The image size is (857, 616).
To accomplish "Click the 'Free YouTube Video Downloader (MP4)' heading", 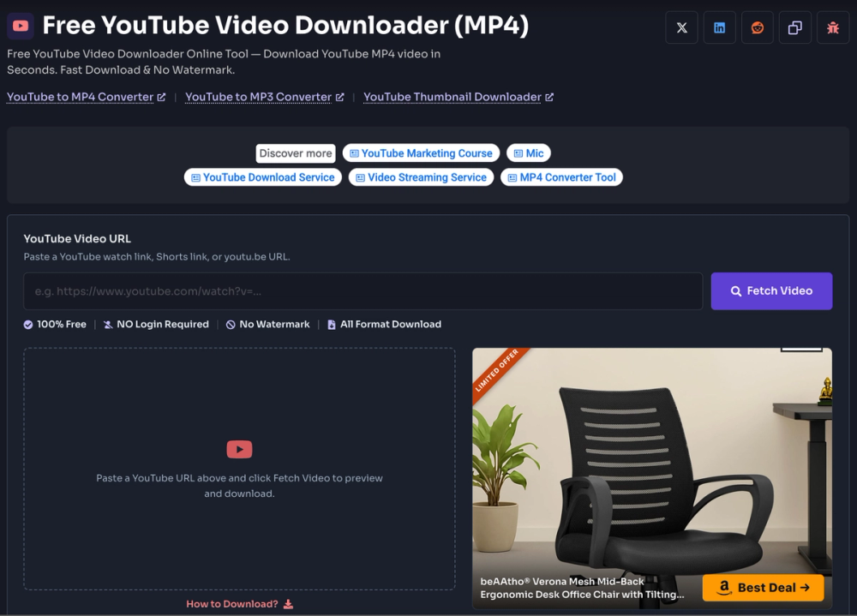I will 285,25.
